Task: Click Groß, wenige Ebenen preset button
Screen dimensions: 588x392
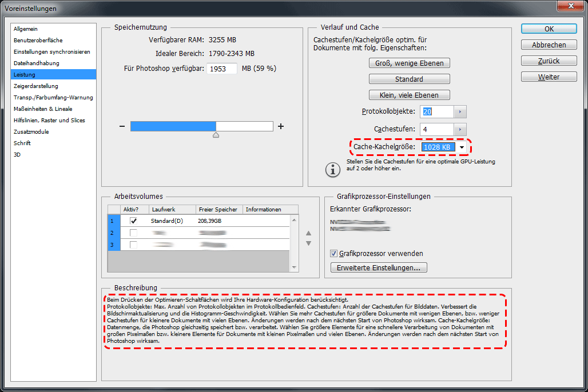Action: point(410,63)
